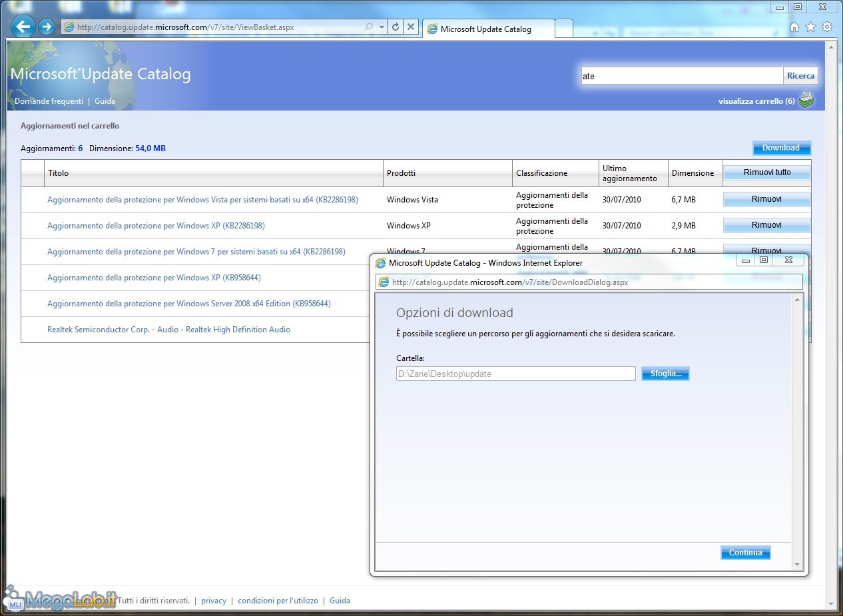Open the Windows 7 x64 (KB2286198) update link
This screenshot has width=843, height=616.
196,252
